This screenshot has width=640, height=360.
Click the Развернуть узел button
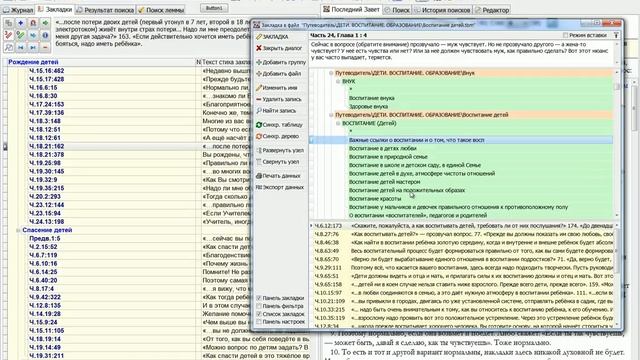coord(280,150)
